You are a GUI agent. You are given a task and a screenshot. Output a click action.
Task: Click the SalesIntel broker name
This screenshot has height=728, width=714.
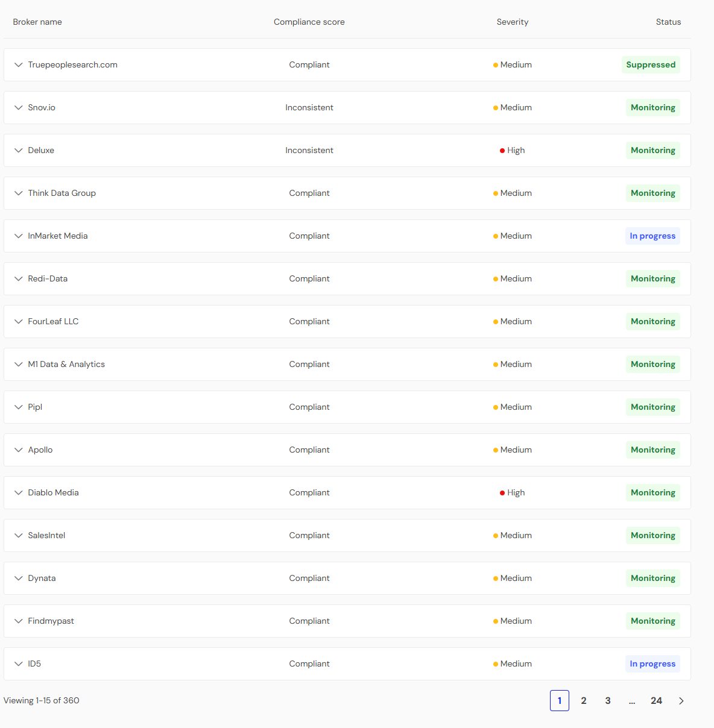pyautogui.click(x=46, y=535)
